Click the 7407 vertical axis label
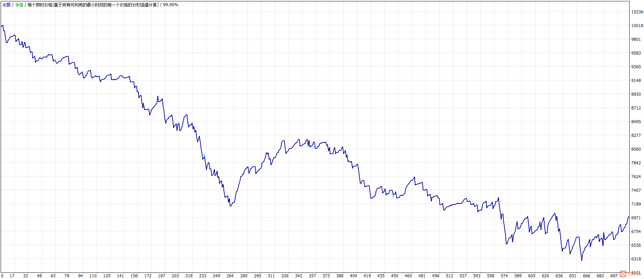 pyautogui.click(x=636, y=190)
